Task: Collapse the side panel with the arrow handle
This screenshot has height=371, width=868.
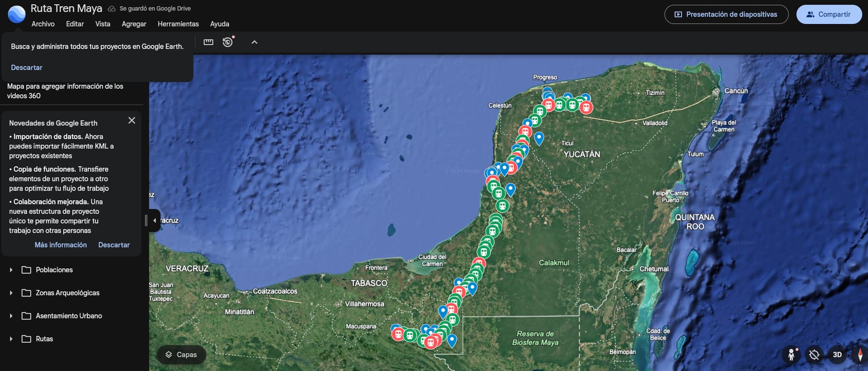Action: (x=154, y=220)
